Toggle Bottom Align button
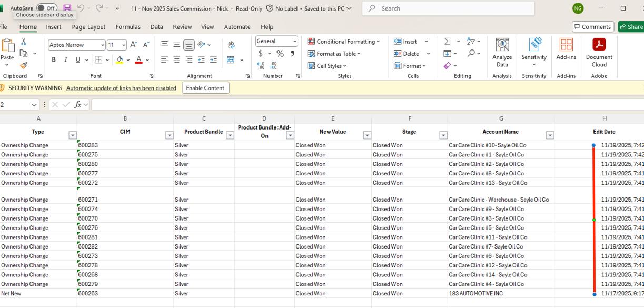 [189, 45]
